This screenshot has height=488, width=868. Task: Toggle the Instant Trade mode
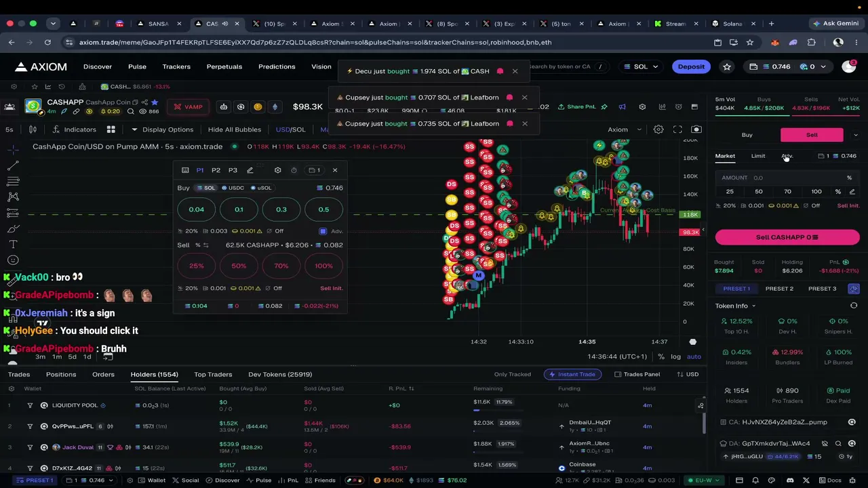pos(572,374)
